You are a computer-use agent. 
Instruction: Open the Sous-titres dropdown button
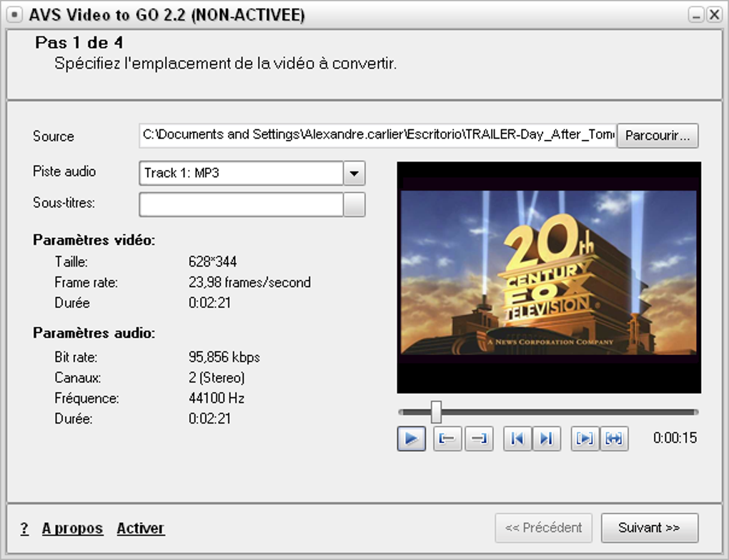(354, 204)
